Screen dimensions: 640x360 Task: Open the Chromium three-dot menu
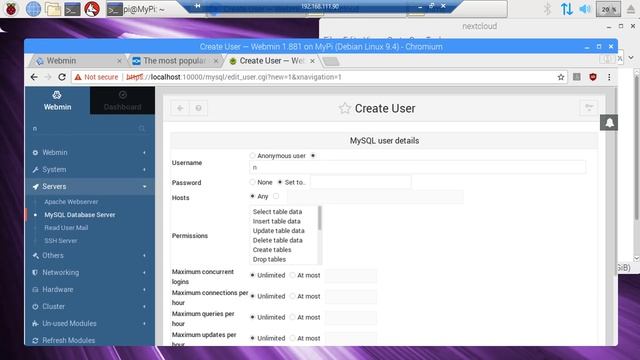[x=609, y=77]
